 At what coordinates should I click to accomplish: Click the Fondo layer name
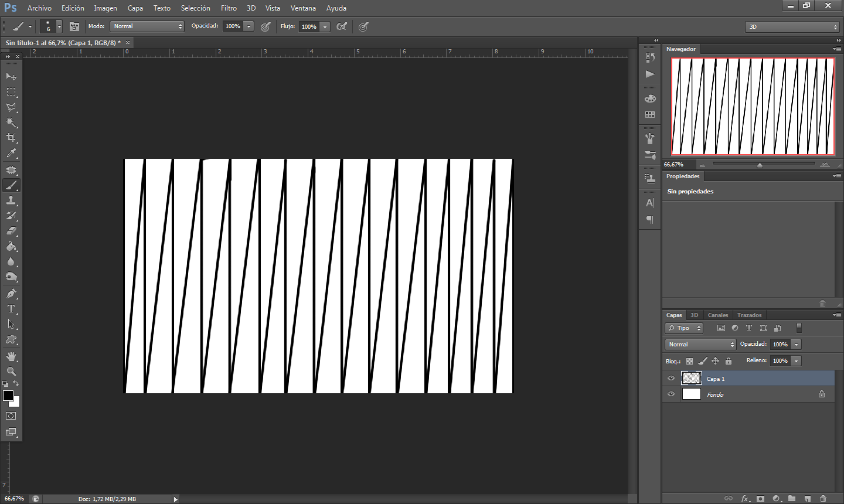pyautogui.click(x=715, y=395)
